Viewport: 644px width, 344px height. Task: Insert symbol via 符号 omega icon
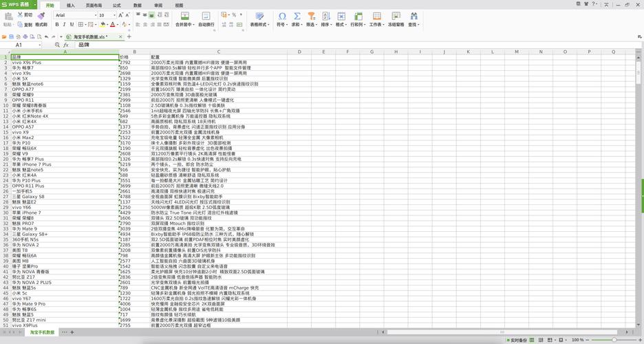(282, 16)
